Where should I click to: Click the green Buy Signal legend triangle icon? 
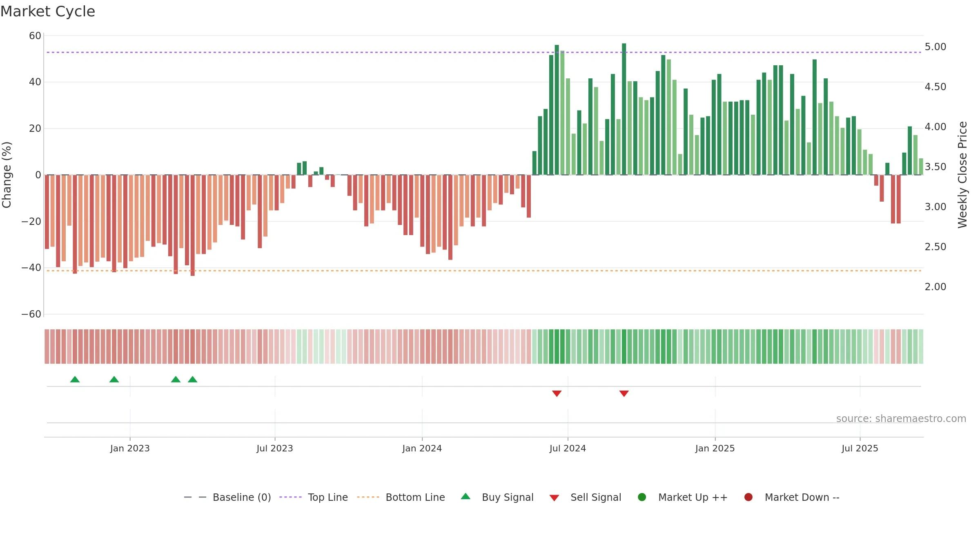click(465, 496)
